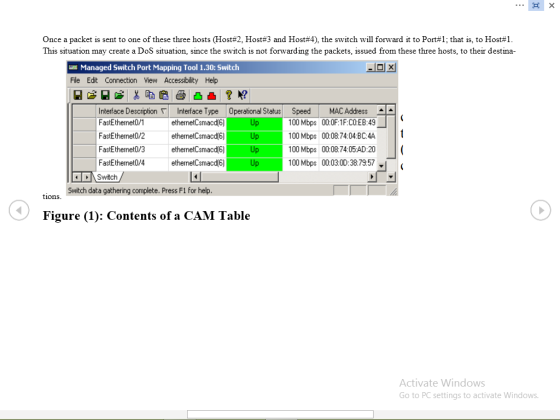Viewport: 560px width, 420px height.
Task: Click the Interface Description sort arrow
Action: [164, 111]
